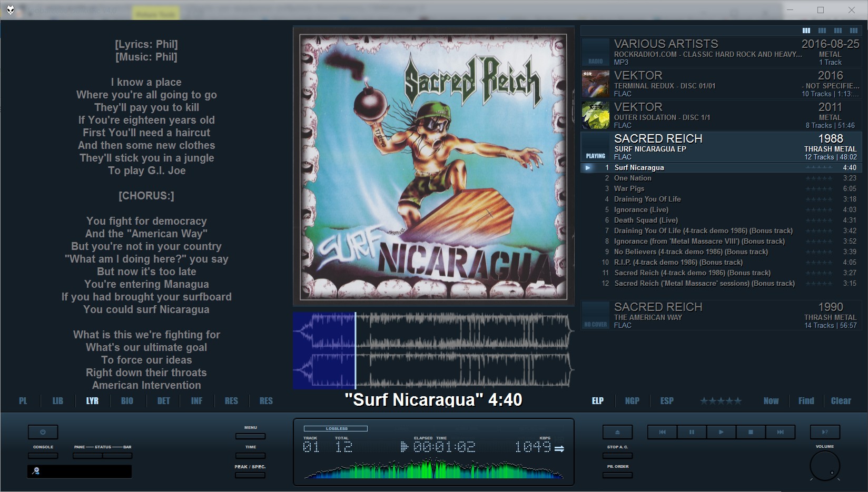The height and width of the screenshot is (492, 868).
Task: Click the Clear button
Action: coord(841,401)
